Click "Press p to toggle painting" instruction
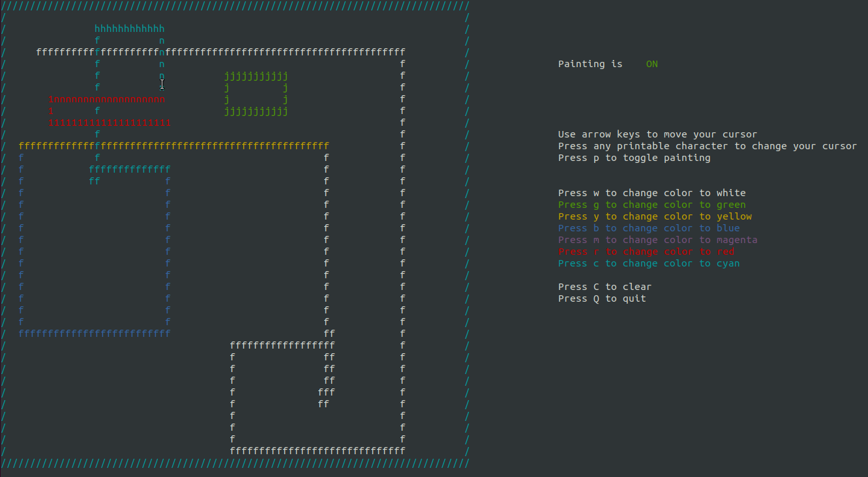 tap(635, 158)
